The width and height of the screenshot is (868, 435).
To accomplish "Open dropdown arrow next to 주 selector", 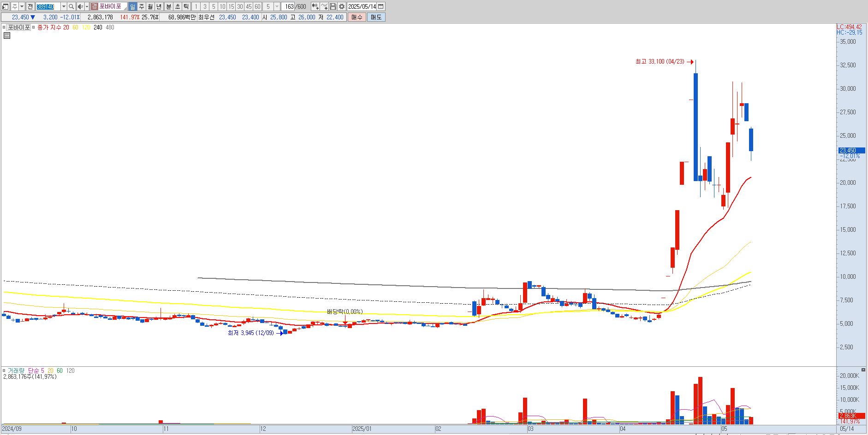I will (x=22, y=6).
